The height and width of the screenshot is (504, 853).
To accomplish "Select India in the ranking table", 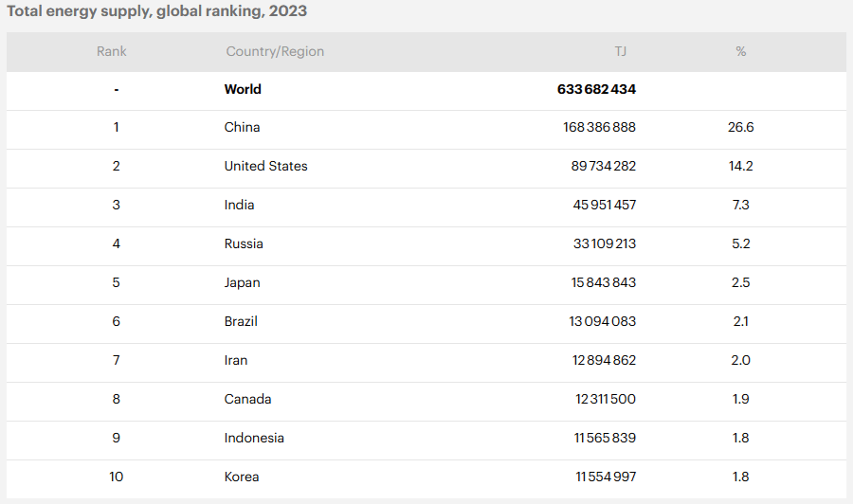I will click(x=239, y=205).
